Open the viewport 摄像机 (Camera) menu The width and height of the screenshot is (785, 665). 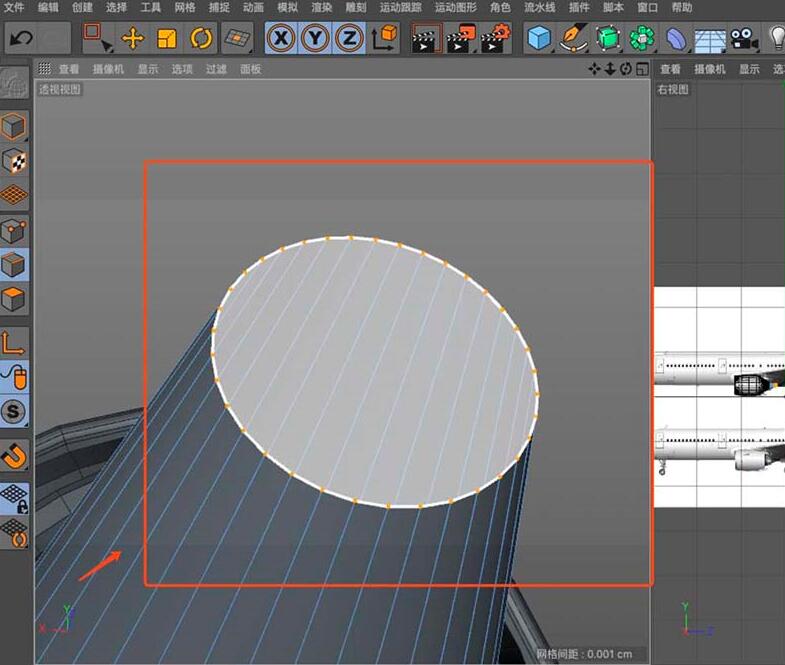pyautogui.click(x=108, y=69)
